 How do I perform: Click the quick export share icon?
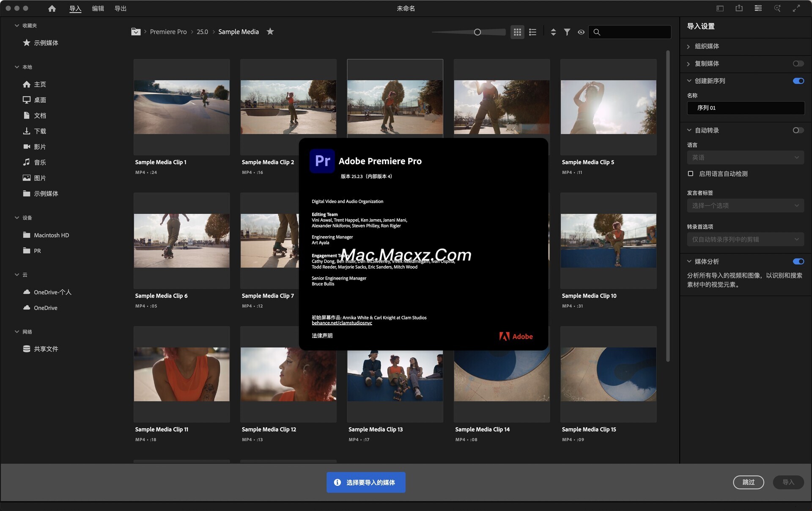click(739, 8)
